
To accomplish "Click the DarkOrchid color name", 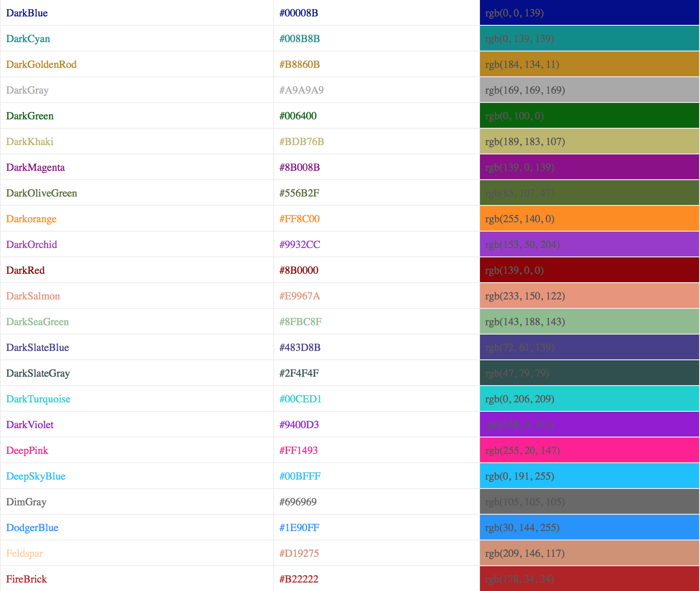I will pos(31,244).
